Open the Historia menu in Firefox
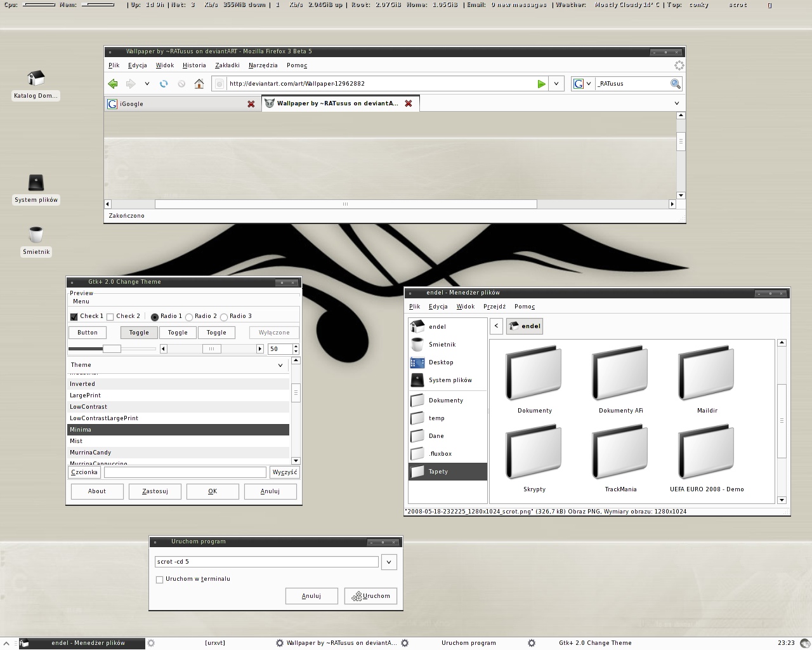This screenshot has width=812, height=650. click(x=194, y=65)
